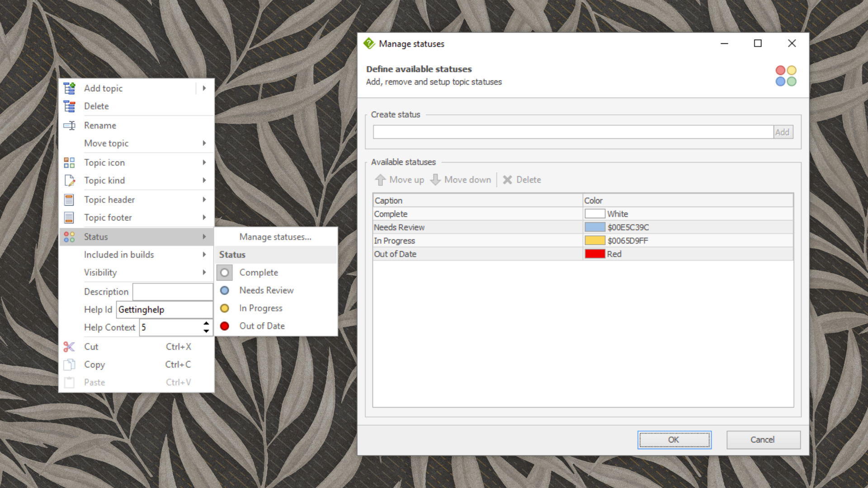Click the Delete label in statuses toolbar
Viewport: 868px width, 488px height.
[x=528, y=180]
